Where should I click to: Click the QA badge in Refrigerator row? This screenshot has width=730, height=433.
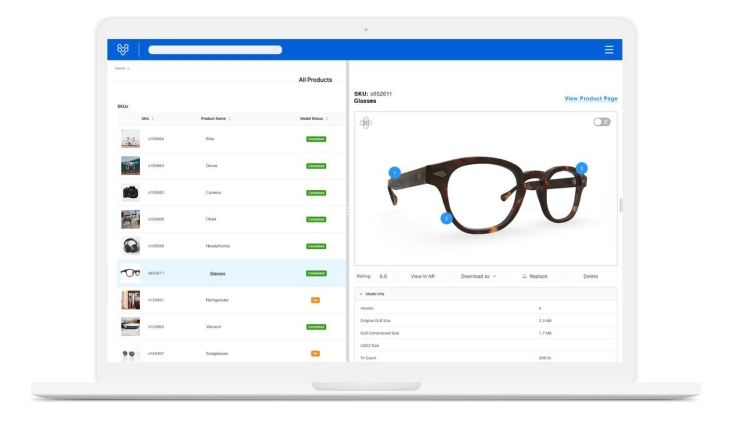coord(315,300)
